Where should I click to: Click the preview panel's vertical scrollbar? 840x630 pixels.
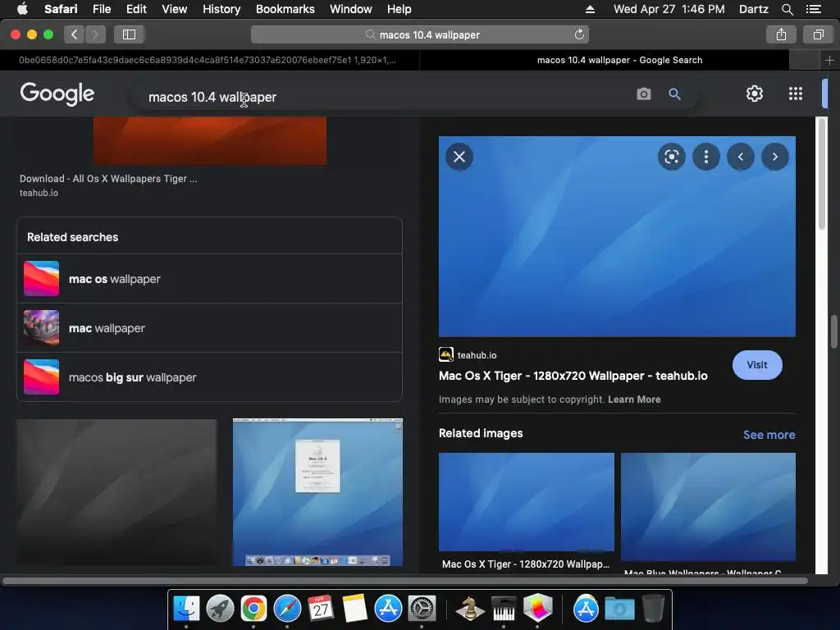pyautogui.click(x=822, y=174)
